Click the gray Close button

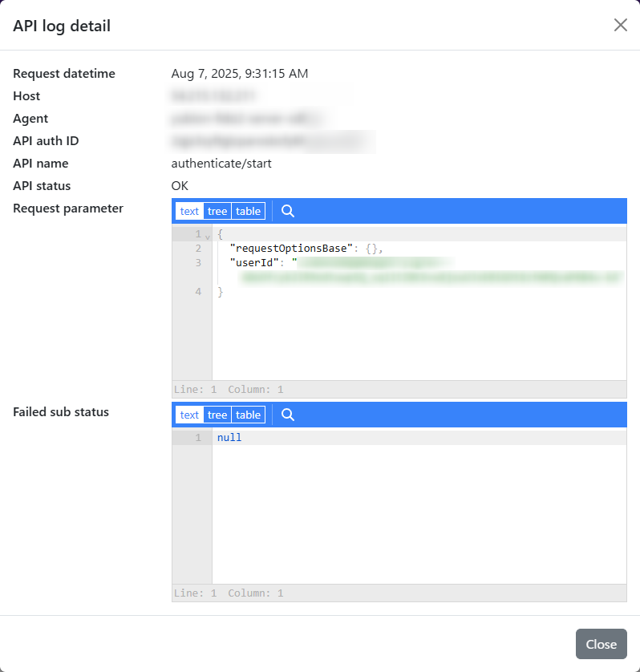601,644
